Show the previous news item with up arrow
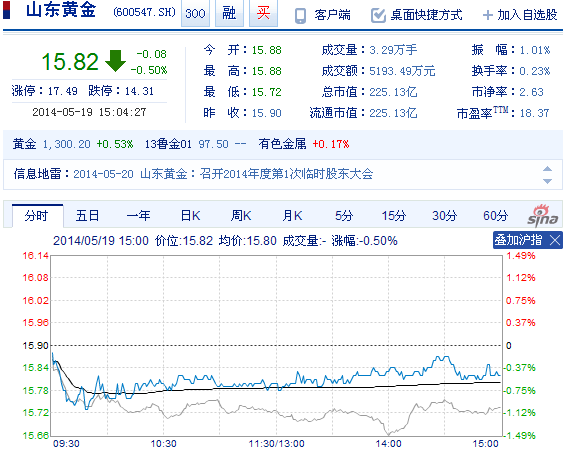This screenshot has height=452, width=564. [547, 169]
